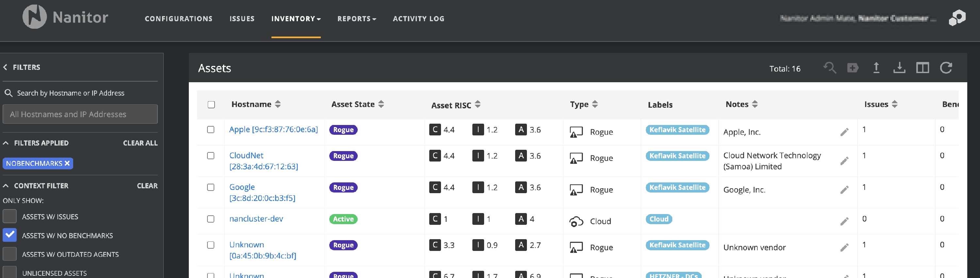This screenshot has width=980, height=278.
Task: Open the column layout chooser icon
Action: pyautogui.click(x=922, y=68)
